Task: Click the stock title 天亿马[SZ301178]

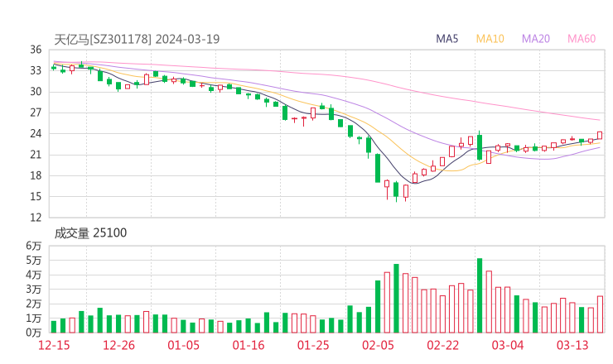Action: pos(103,39)
